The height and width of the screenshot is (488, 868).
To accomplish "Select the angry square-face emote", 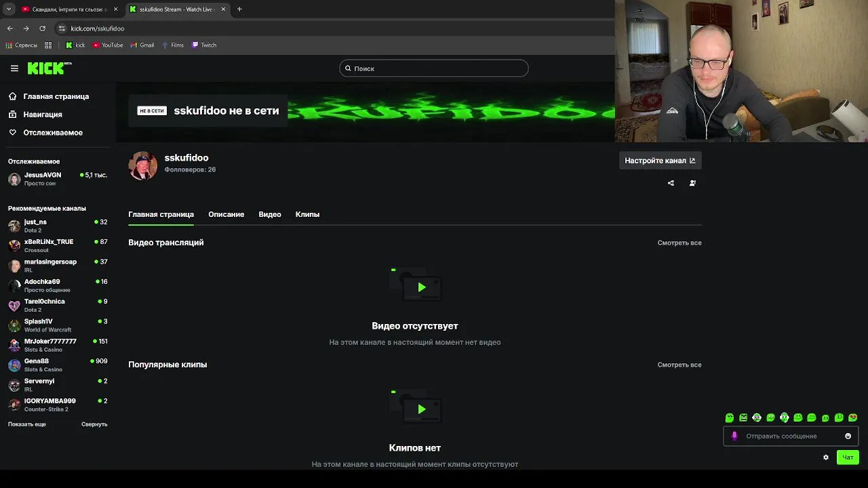I will (x=743, y=418).
